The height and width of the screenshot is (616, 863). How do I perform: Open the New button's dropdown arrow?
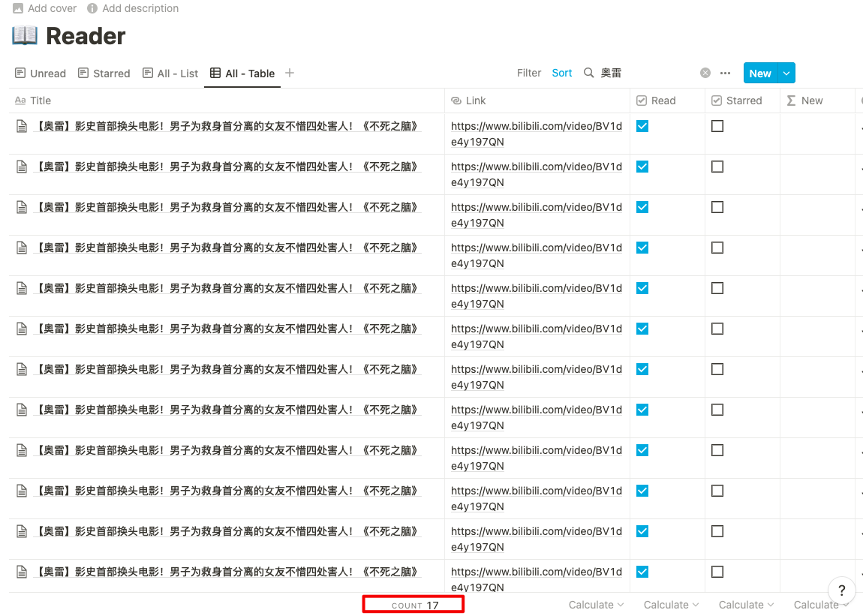point(786,73)
